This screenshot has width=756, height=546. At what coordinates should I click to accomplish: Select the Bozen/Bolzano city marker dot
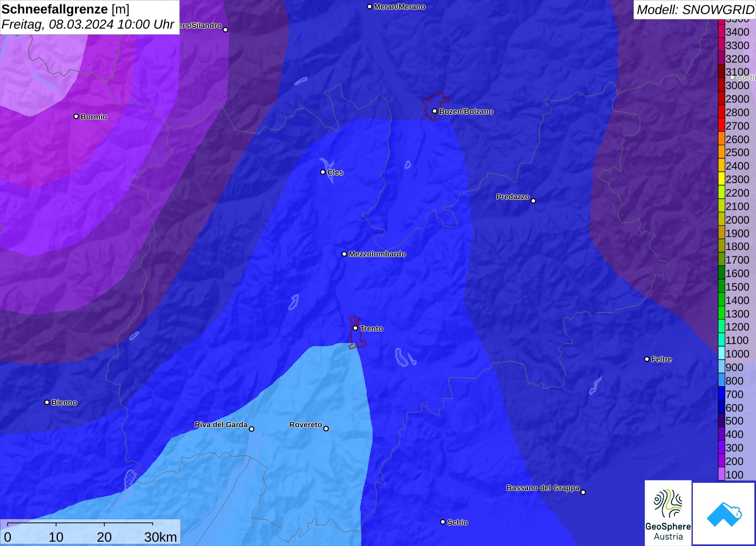434,111
